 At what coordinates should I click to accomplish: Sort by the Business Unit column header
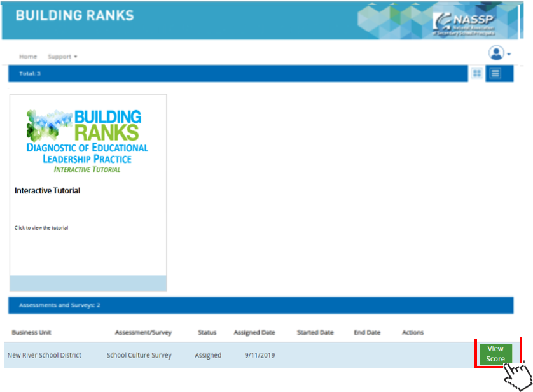pos(31,333)
